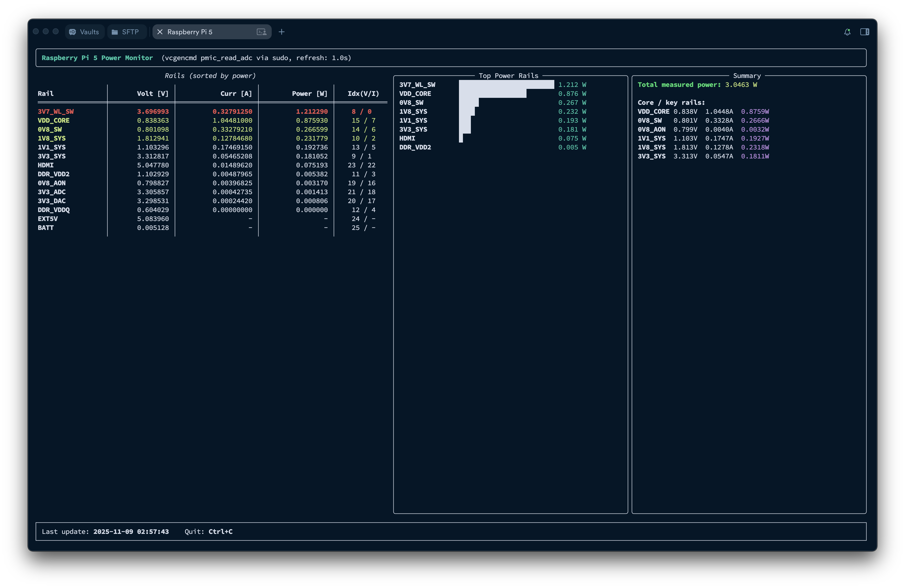Click the 3V7_WL_SW power bar

pyautogui.click(x=506, y=84)
